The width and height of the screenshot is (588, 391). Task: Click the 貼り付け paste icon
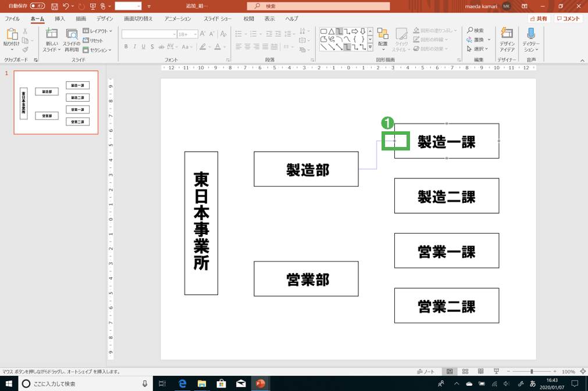point(12,34)
